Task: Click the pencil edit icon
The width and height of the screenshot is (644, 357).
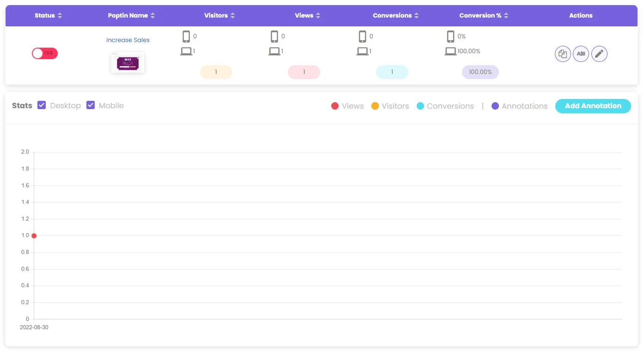Action: coord(599,54)
